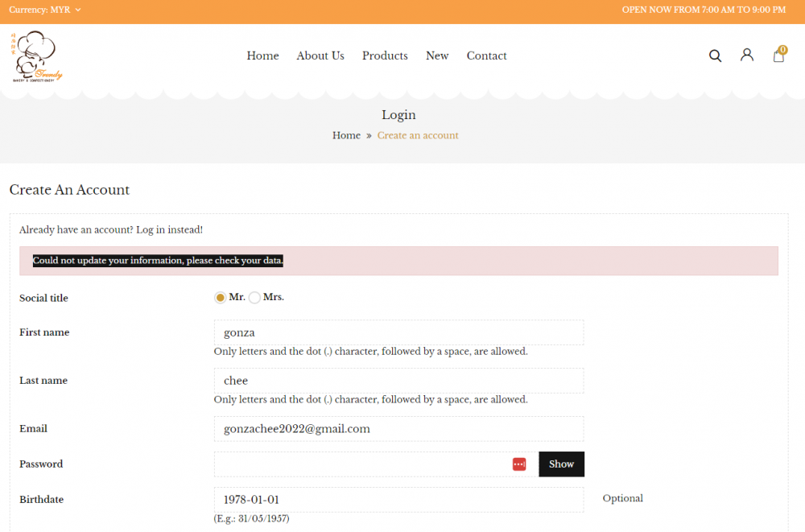Click the About Us navigation item

[320, 56]
